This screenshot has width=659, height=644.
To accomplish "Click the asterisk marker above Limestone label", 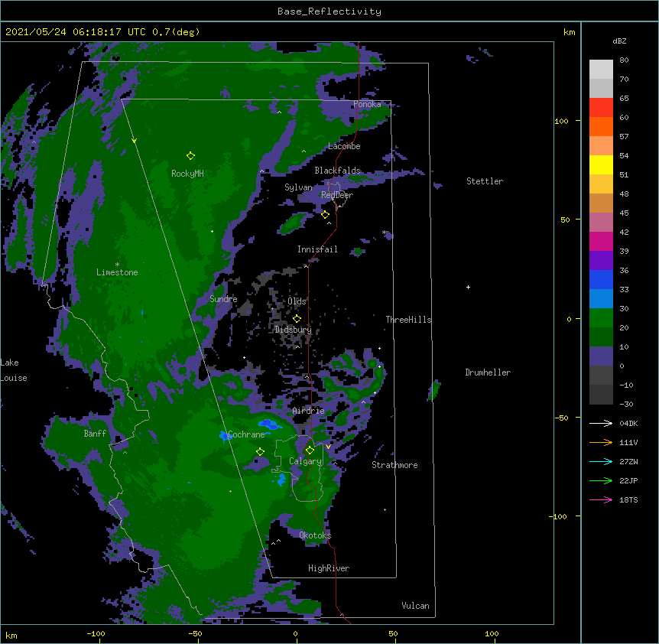I will [x=117, y=265].
